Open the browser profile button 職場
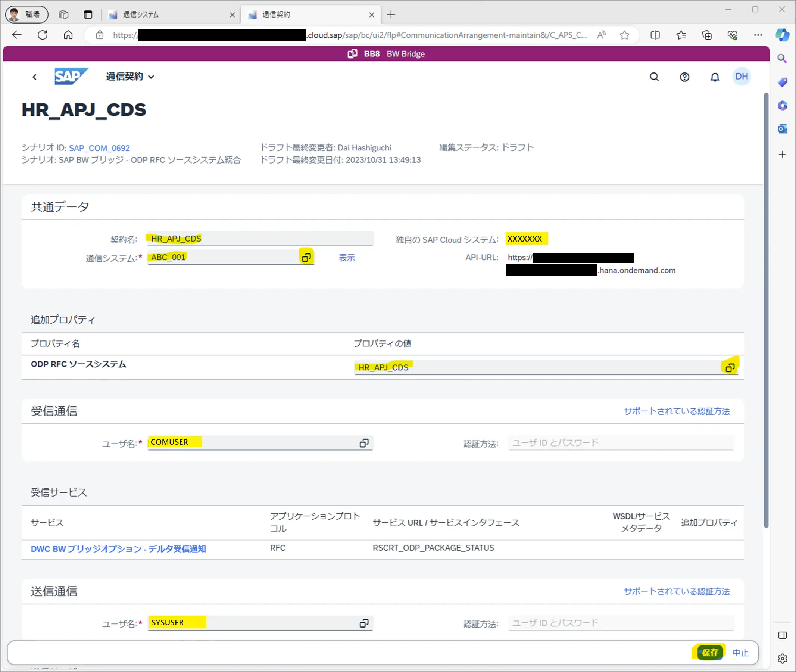 click(26, 15)
